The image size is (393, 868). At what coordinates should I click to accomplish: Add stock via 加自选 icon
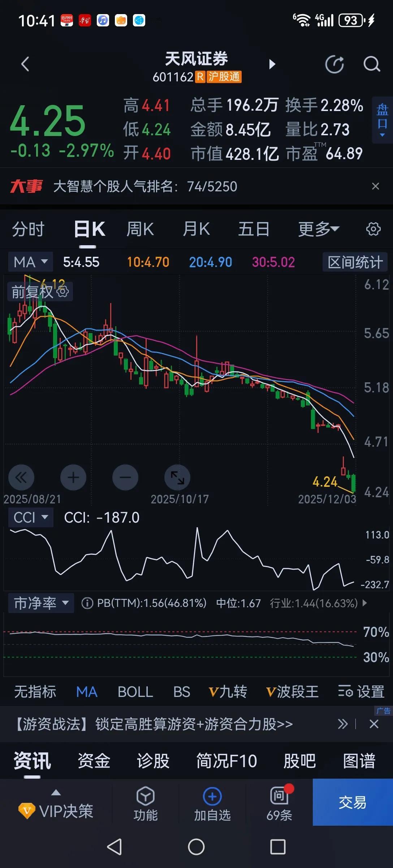(x=212, y=804)
